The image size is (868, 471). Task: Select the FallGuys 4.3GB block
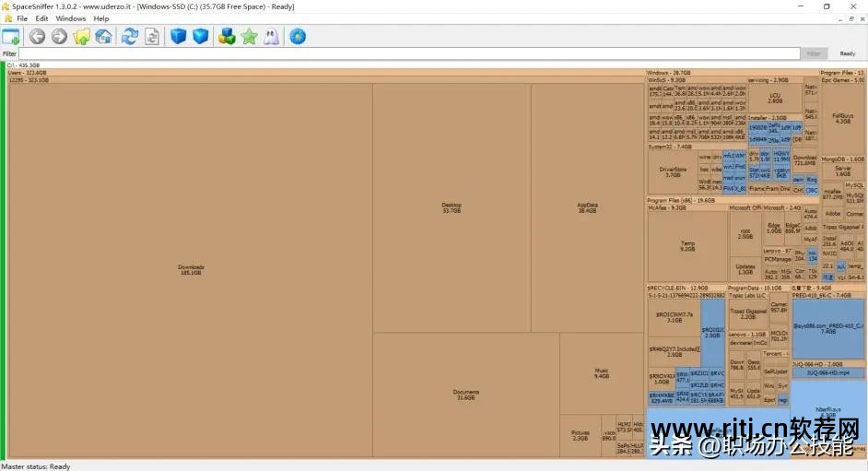842,119
